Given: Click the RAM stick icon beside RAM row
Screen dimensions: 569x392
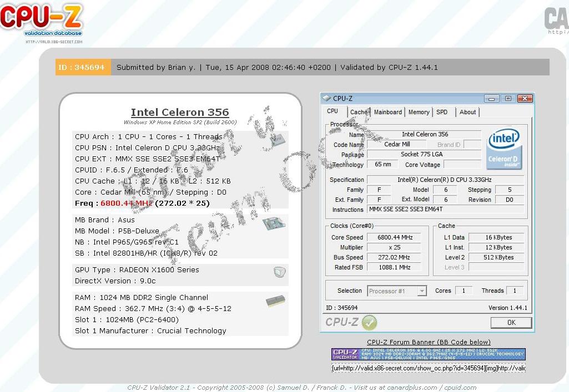Looking at the screenshot, I should coord(275,301).
